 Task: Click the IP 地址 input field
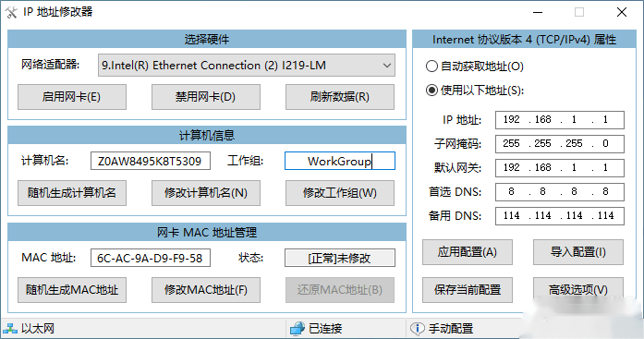click(x=559, y=120)
